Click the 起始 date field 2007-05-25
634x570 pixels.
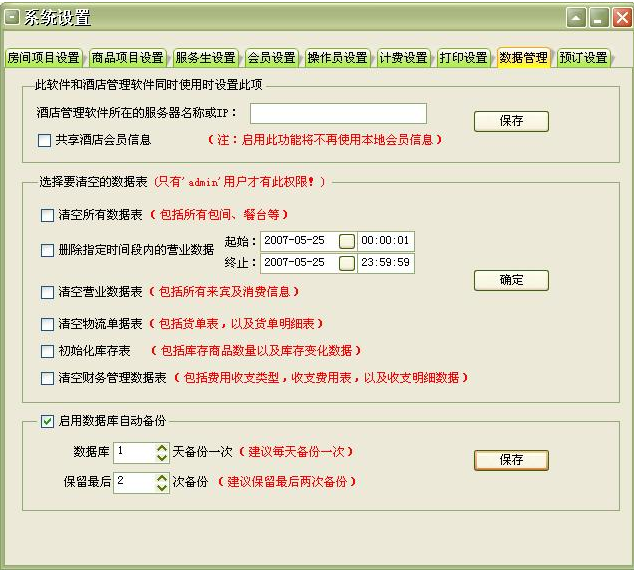point(299,241)
